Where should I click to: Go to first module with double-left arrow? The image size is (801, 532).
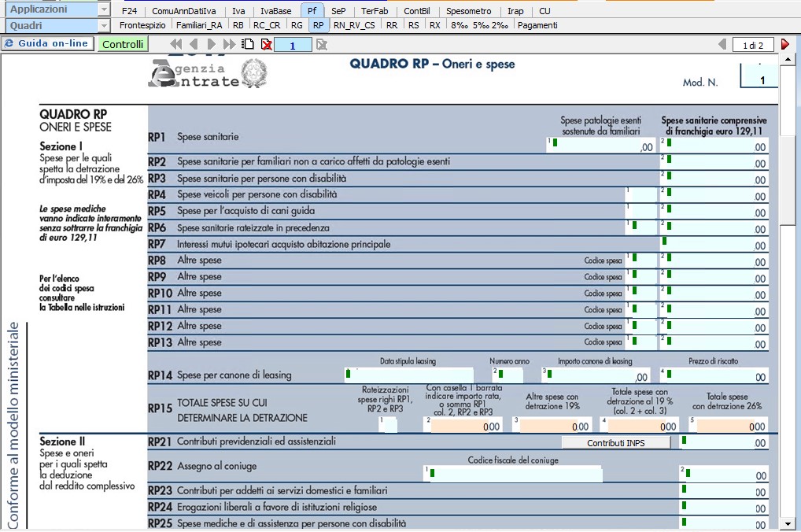[x=175, y=44]
